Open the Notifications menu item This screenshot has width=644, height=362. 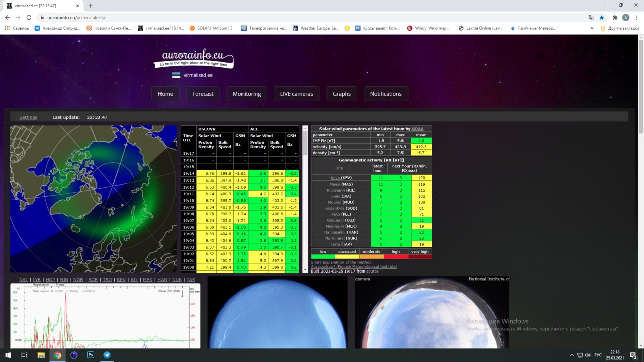coord(386,94)
